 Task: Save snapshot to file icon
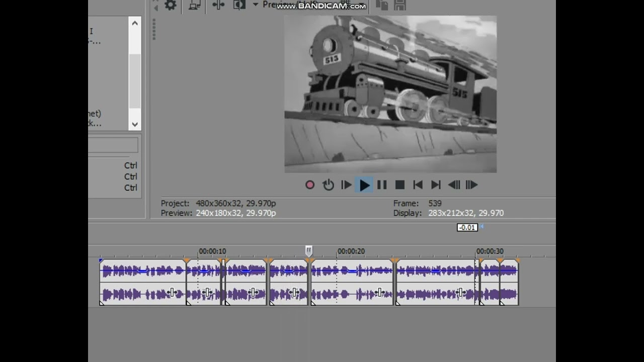[400, 5]
